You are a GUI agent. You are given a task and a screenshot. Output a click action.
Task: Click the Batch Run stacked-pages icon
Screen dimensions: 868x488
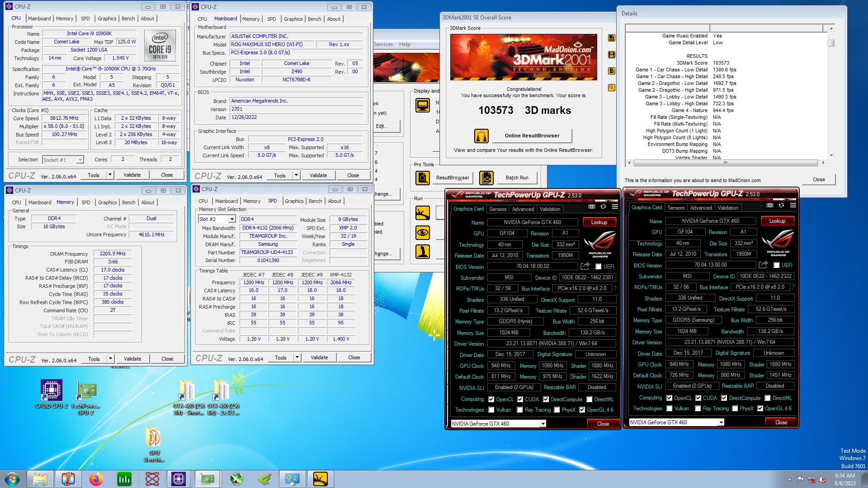click(486, 178)
